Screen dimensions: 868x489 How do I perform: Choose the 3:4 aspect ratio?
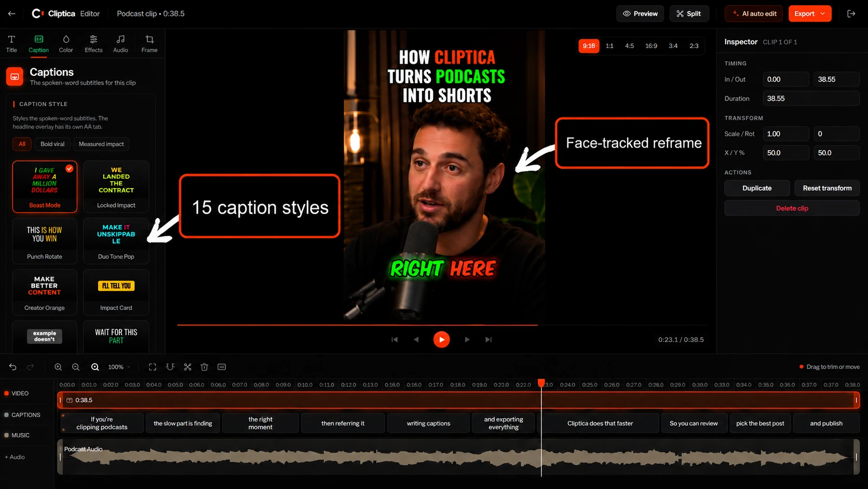673,46
